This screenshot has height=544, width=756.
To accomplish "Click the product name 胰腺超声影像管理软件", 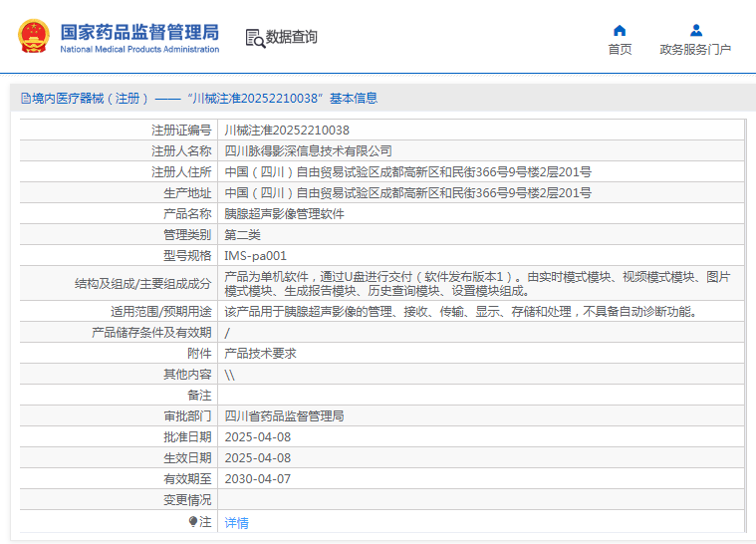I will click(x=284, y=214).
